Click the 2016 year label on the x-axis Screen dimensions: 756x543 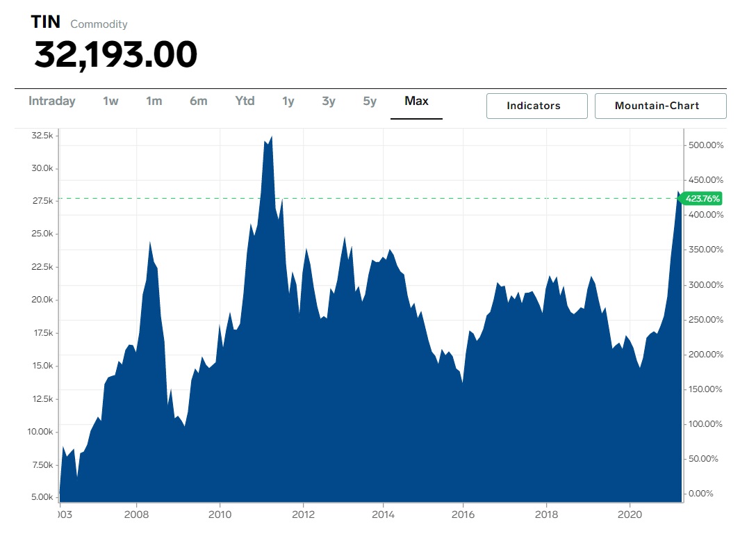[x=463, y=514]
